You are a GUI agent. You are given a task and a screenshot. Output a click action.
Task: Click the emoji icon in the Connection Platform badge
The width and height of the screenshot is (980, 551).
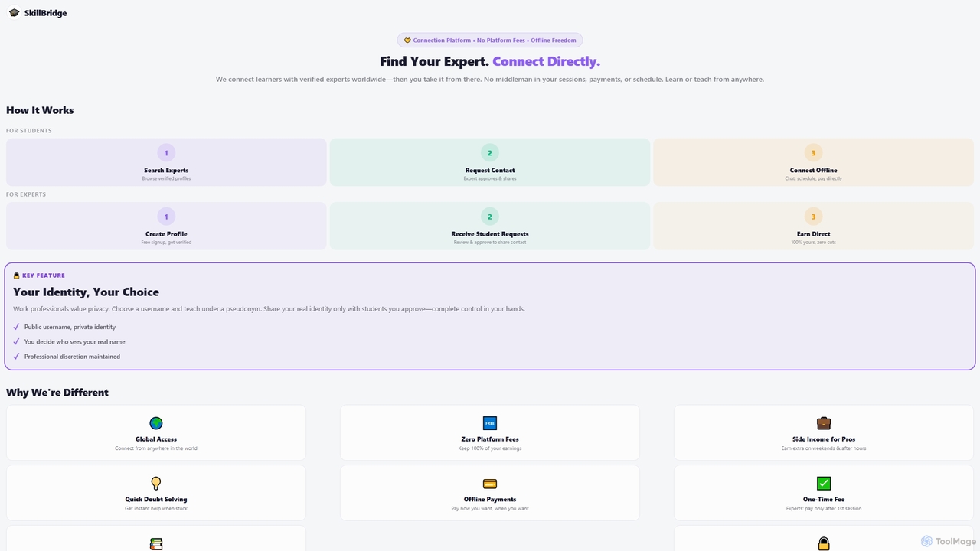(x=407, y=41)
